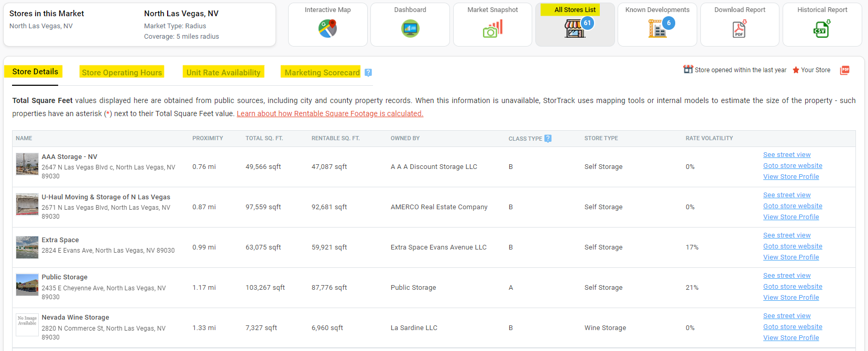The image size is (868, 351).
Task: Go to Extra Space store website
Action: tap(793, 246)
